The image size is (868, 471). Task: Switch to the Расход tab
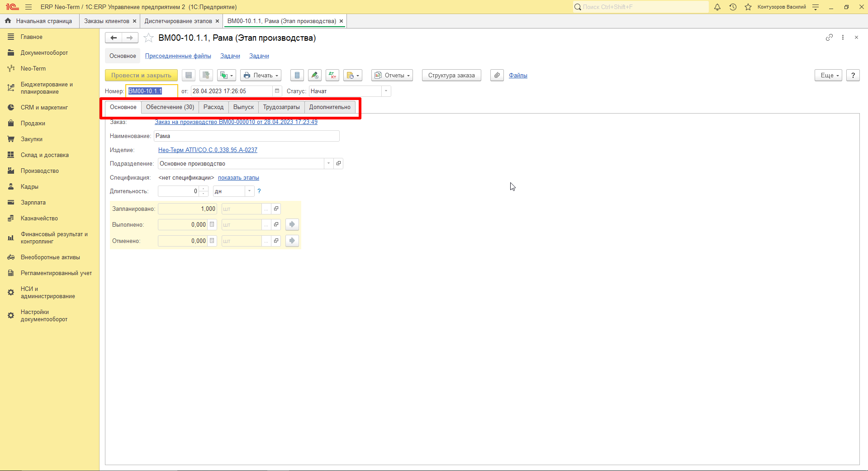213,107
